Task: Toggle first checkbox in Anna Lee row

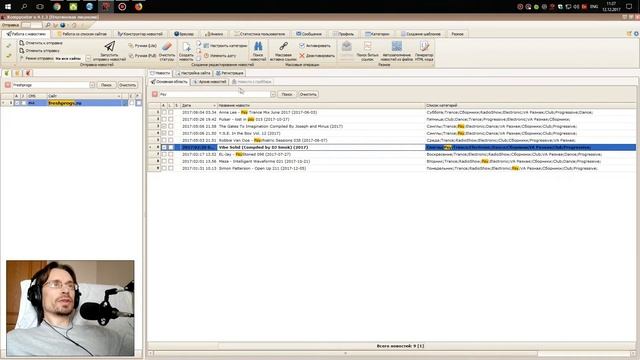Action: pos(164,112)
